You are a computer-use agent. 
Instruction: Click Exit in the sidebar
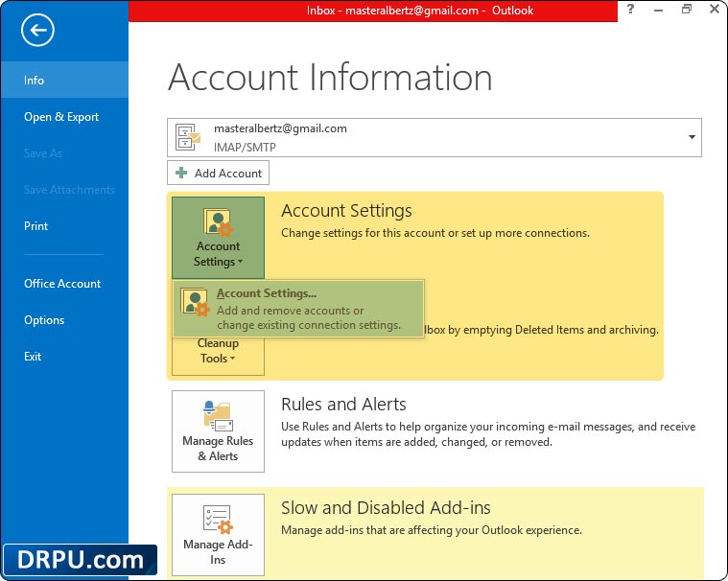(x=33, y=357)
